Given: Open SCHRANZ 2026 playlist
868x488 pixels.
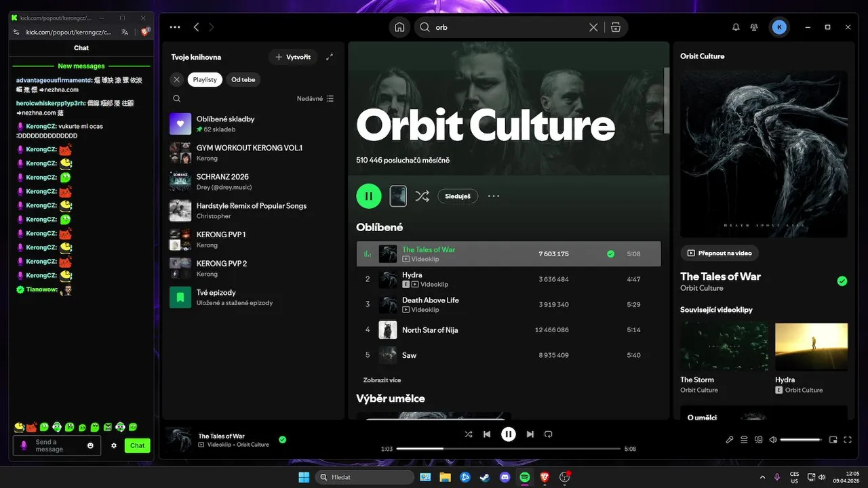Looking at the screenshot, I should [x=253, y=182].
